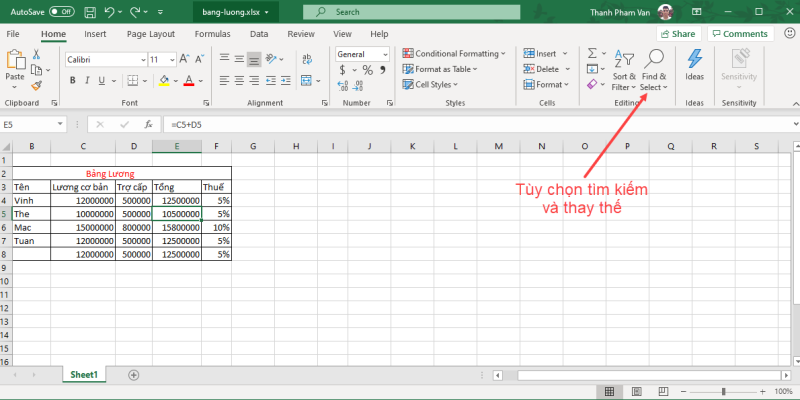The height and width of the screenshot is (400, 800).
Task: Click the Share button
Action: coord(677,33)
